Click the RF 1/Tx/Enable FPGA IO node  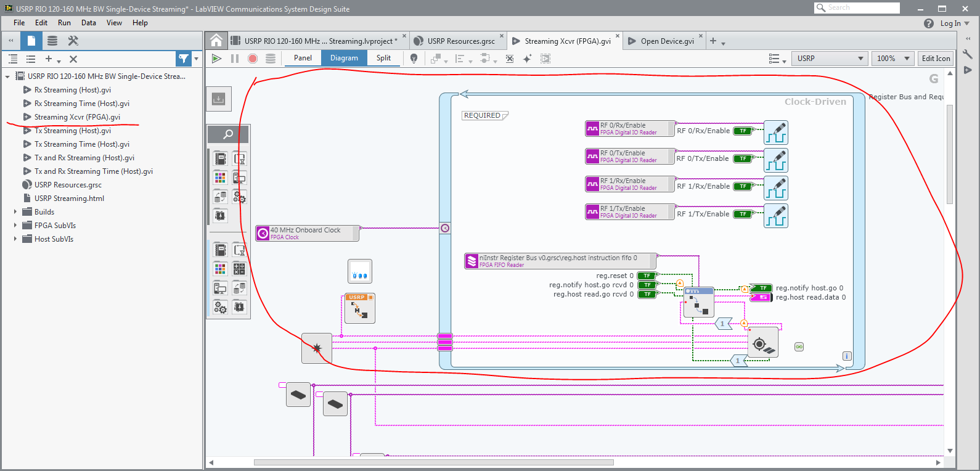coord(629,211)
